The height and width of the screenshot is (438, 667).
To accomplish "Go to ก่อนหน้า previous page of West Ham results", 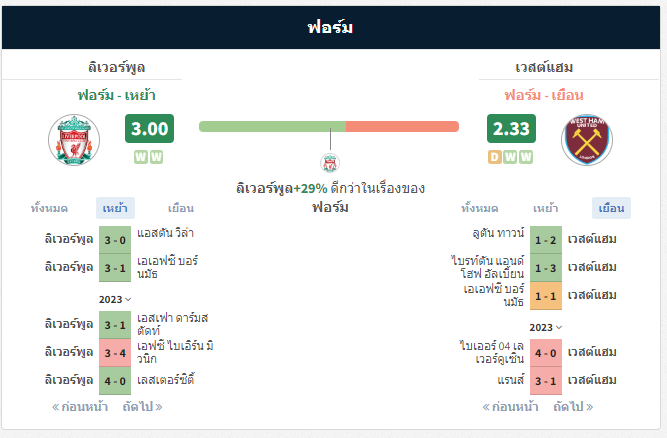I will point(510,407).
